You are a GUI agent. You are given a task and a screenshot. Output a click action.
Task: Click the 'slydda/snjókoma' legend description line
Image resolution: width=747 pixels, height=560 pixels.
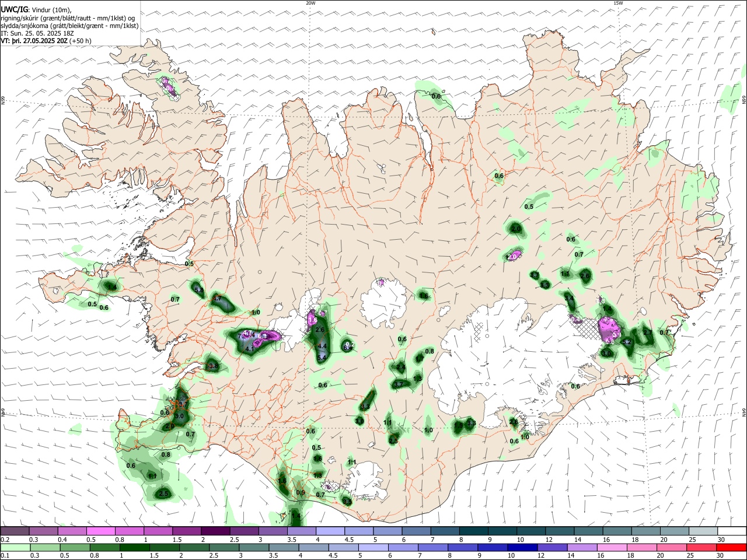click(69, 26)
